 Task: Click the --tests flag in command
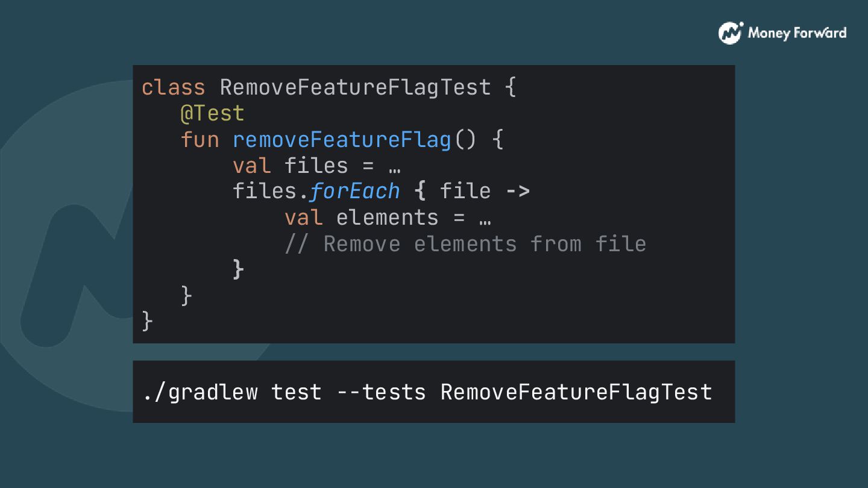tap(381, 392)
